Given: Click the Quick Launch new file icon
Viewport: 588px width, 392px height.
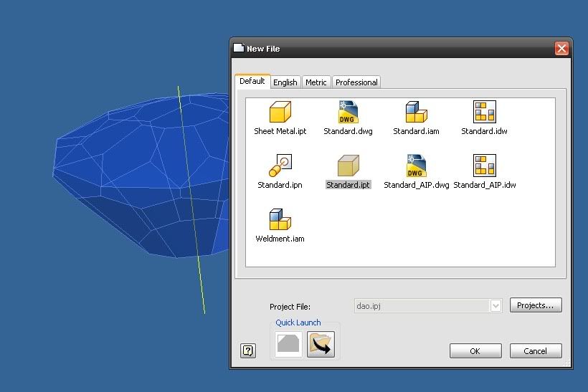Looking at the screenshot, I should pyautogui.click(x=288, y=344).
